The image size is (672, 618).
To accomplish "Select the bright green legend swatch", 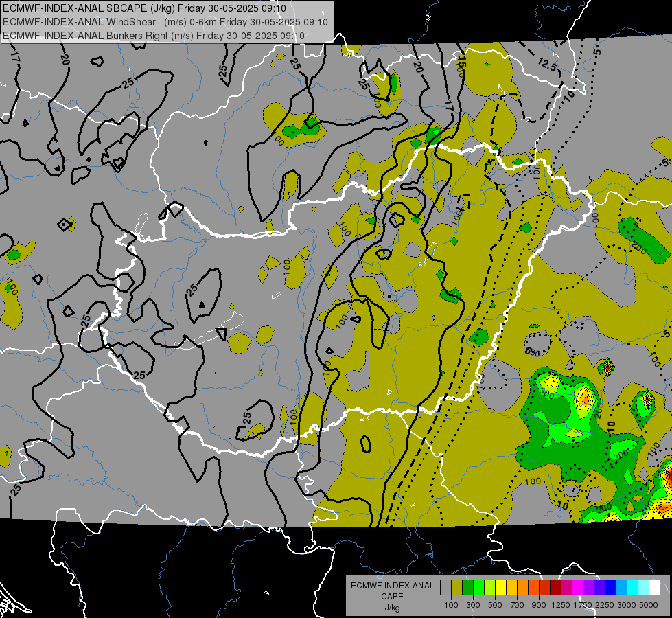I will (x=478, y=587).
